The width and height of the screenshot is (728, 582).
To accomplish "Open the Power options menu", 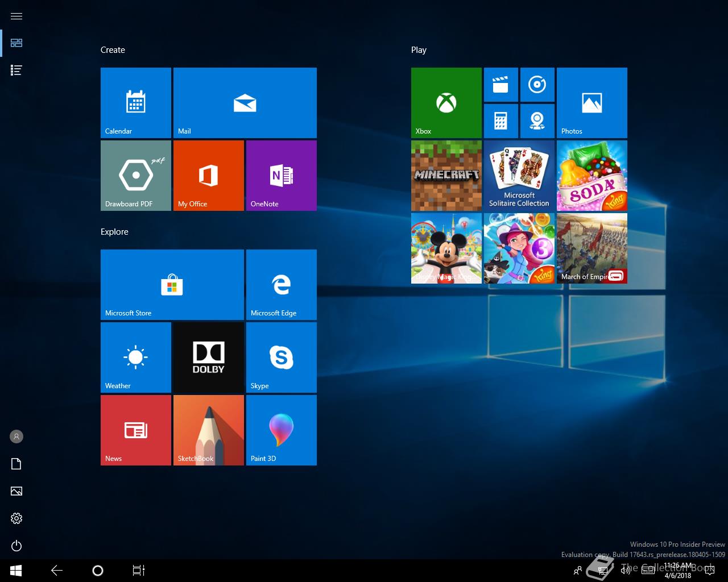I will [x=16, y=546].
